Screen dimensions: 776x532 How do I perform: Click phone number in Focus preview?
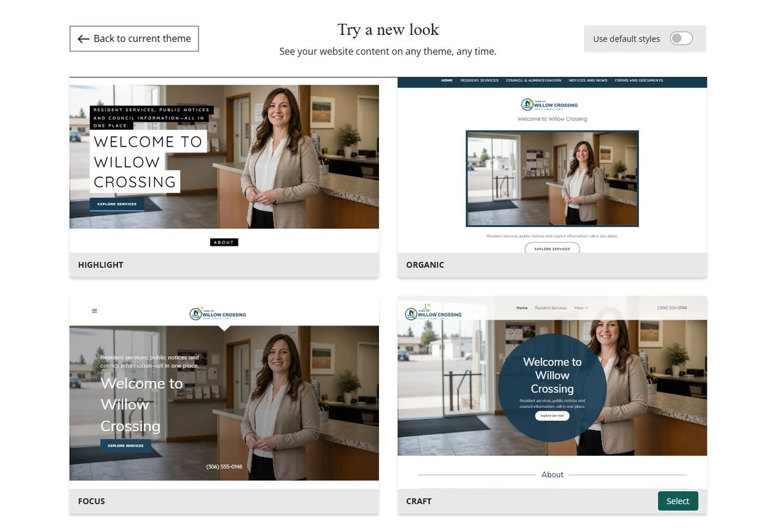coord(224,467)
